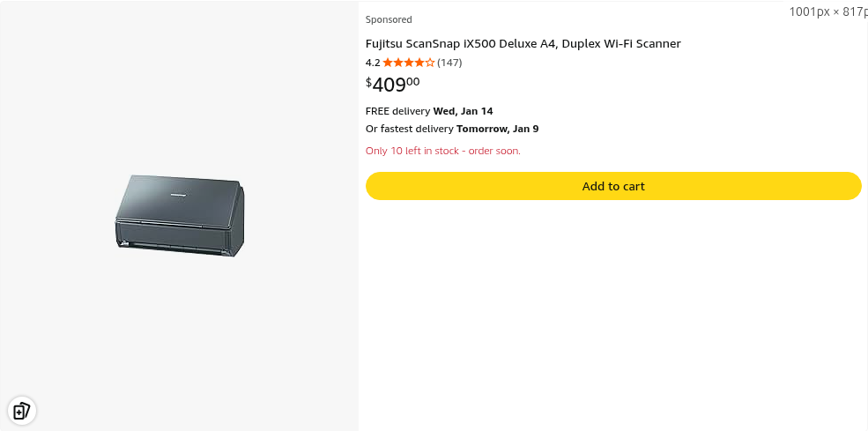The width and height of the screenshot is (868, 431).
Task: Click the 4.2 rating number
Action: click(373, 63)
